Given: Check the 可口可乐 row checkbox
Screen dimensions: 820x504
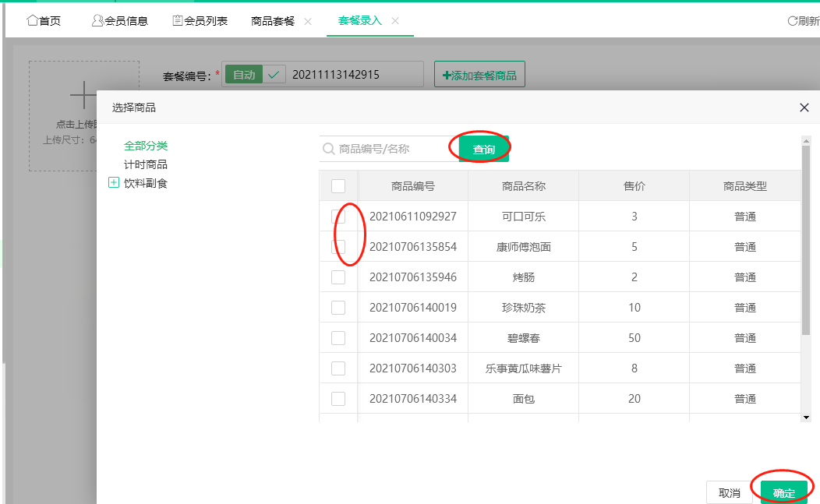Looking at the screenshot, I should (338, 216).
